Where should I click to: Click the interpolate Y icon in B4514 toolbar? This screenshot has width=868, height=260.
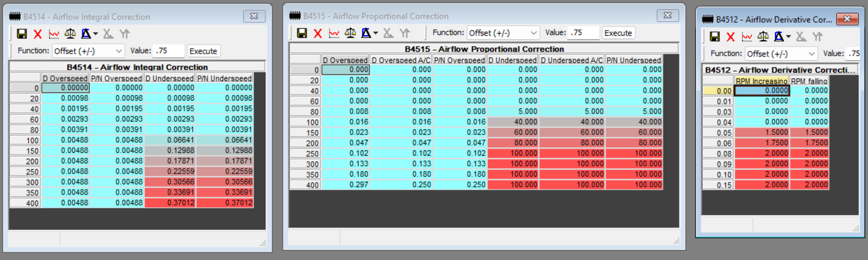click(x=125, y=34)
